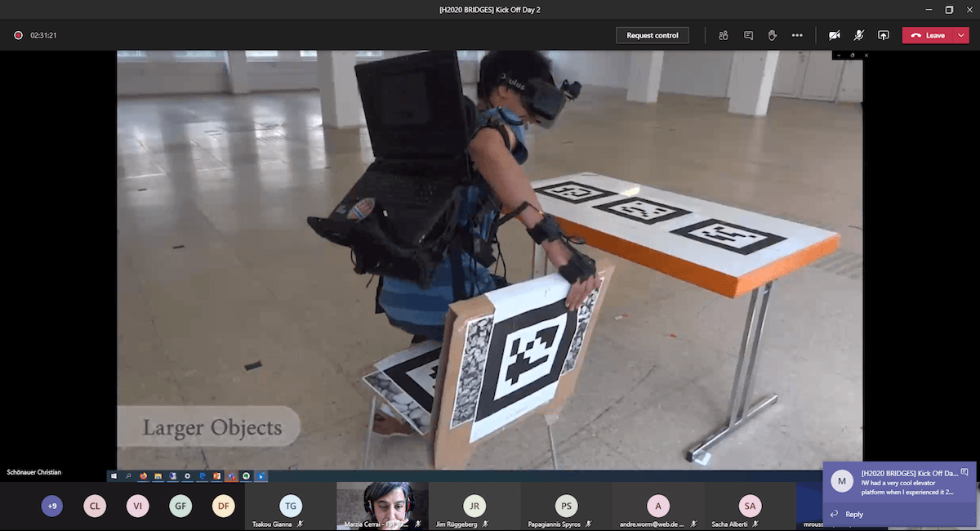Image resolution: width=980 pixels, height=531 pixels.
Task: Open the More actions ellipsis menu
Action: coord(797,35)
